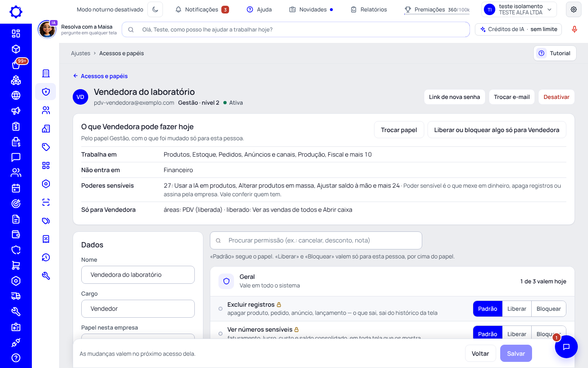Open the shopping cart icon in the blue sidebar
Image resolution: width=588 pixels, height=368 pixels.
click(x=16, y=265)
